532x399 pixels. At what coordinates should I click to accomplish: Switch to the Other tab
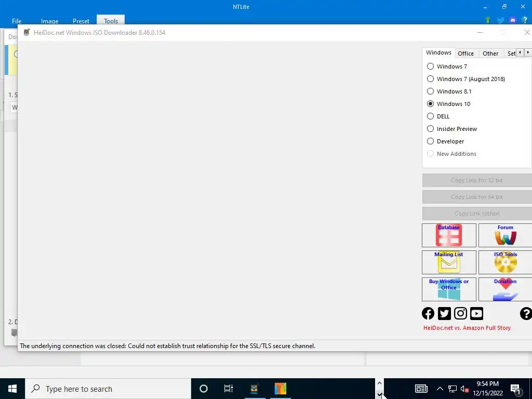[x=490, y=54]
